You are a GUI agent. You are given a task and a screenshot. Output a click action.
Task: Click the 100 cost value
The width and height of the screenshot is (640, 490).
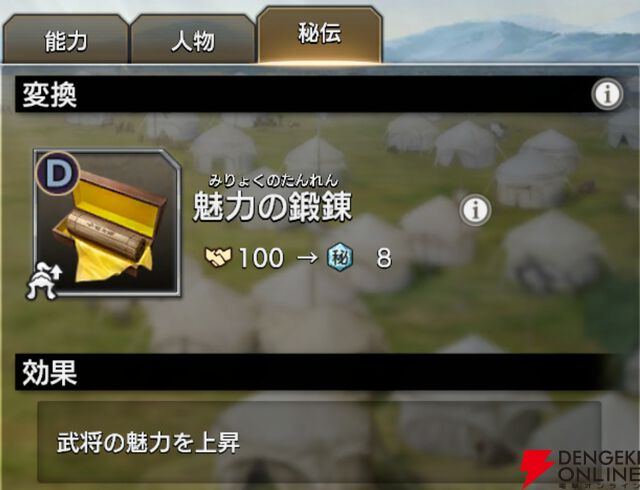[260, 258]
